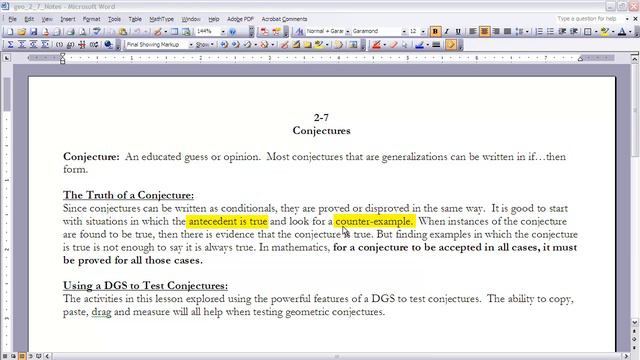Toggle Center alignment
The width and height of the screenshot is (640, 360).
(x=484, y=31)
